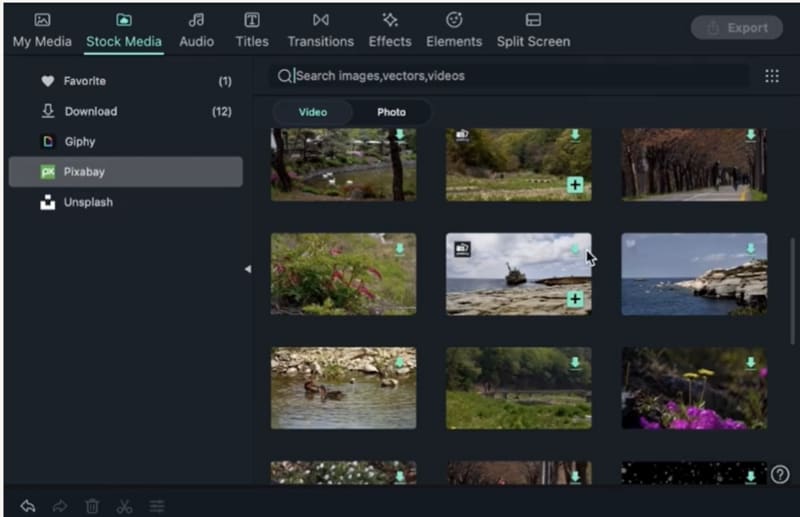Select the rocky coastline thumbnail

694,274
